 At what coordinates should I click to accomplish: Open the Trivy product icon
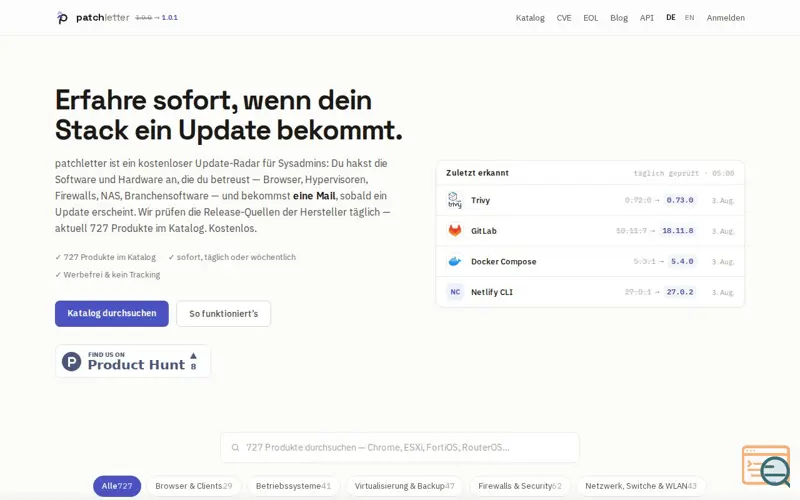tap(455, 200)
